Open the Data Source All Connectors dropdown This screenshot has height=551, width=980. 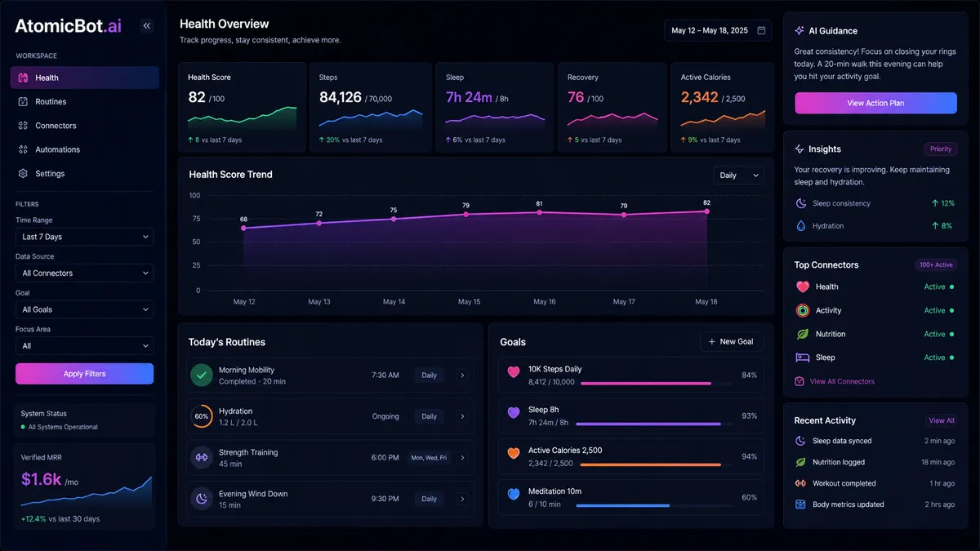84,273
